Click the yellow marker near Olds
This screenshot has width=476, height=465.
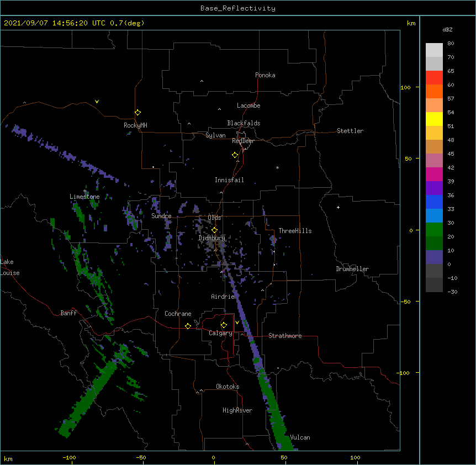coord(214,230)
